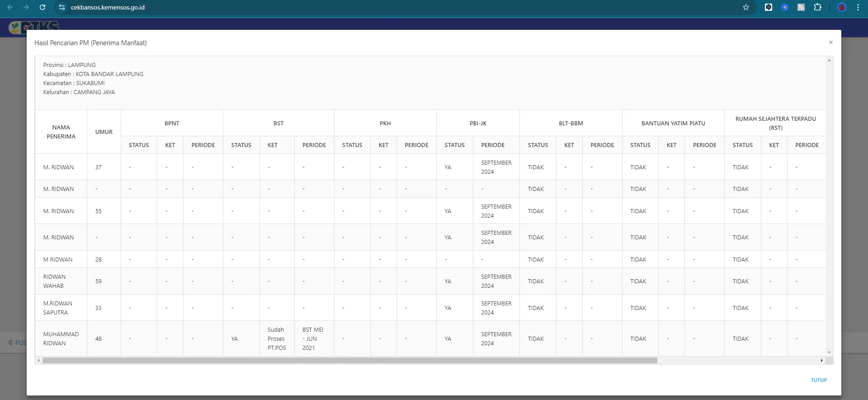Click the browser back arrow
Viewport: 868px width, 400px height.
point(10,7)
